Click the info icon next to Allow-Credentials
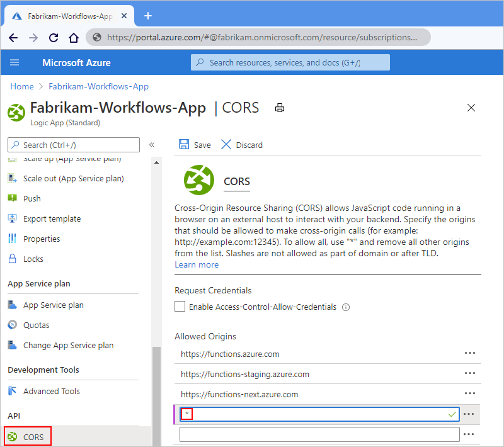 (x=346, y=307)
